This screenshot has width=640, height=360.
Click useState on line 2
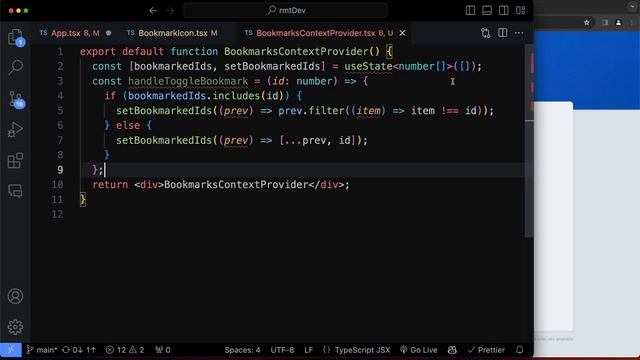(x=368, y=66)
